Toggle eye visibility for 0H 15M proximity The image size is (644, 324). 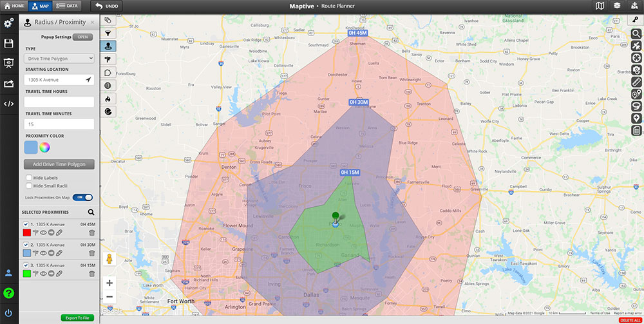click(43, 274)
